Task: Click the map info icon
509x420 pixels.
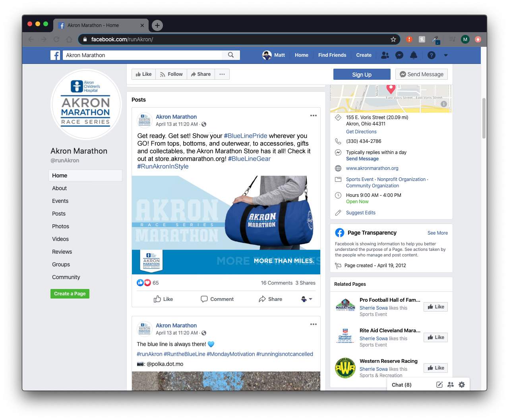Action: tap(444, 104)
